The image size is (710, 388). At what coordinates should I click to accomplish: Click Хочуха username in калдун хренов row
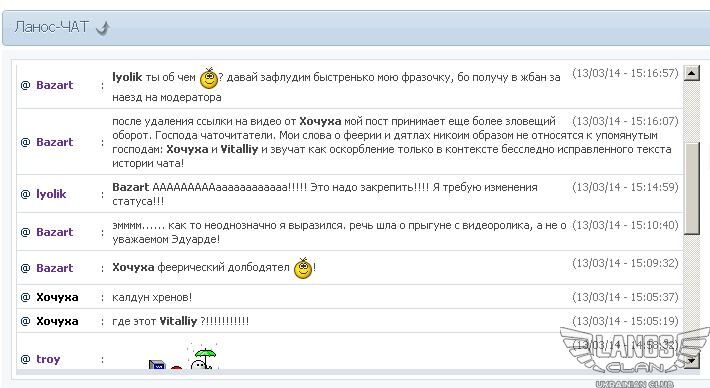57,297
